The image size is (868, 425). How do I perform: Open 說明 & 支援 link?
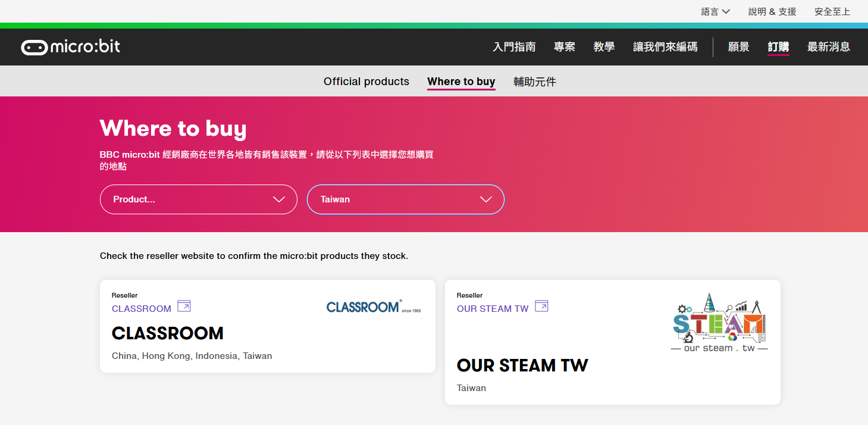click(772, 12)
